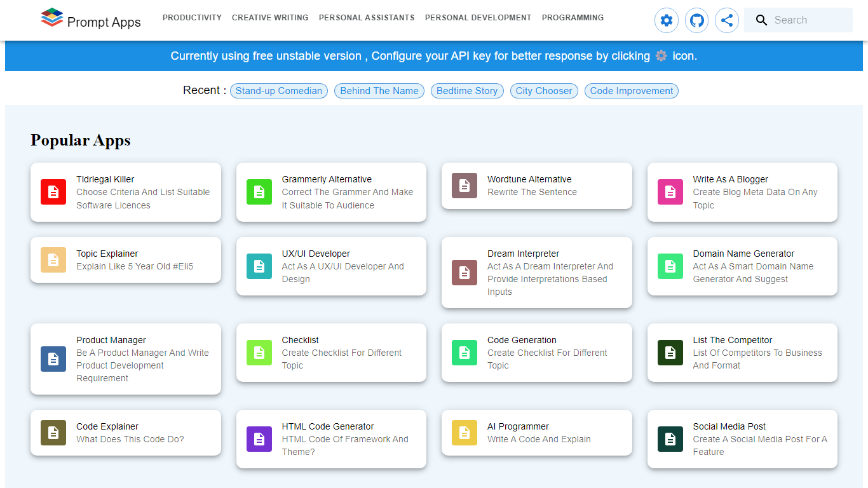Open the Creative Writing menu

tap(270, 18)
